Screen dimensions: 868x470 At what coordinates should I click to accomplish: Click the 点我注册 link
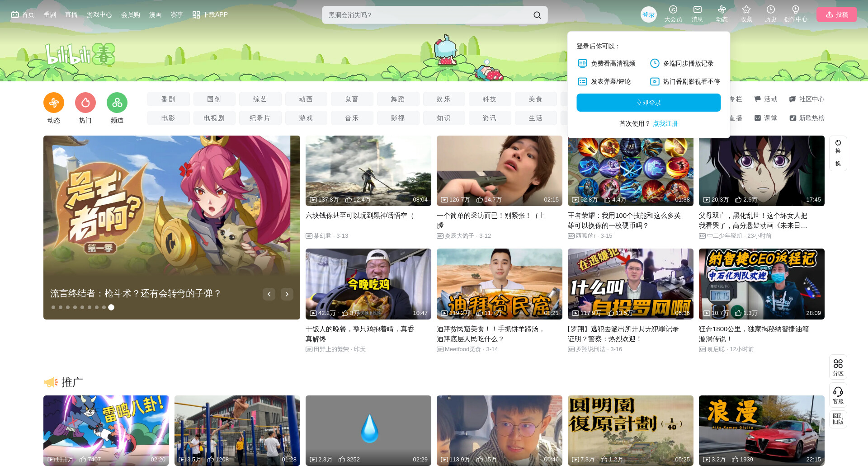[x=665, y=123]
